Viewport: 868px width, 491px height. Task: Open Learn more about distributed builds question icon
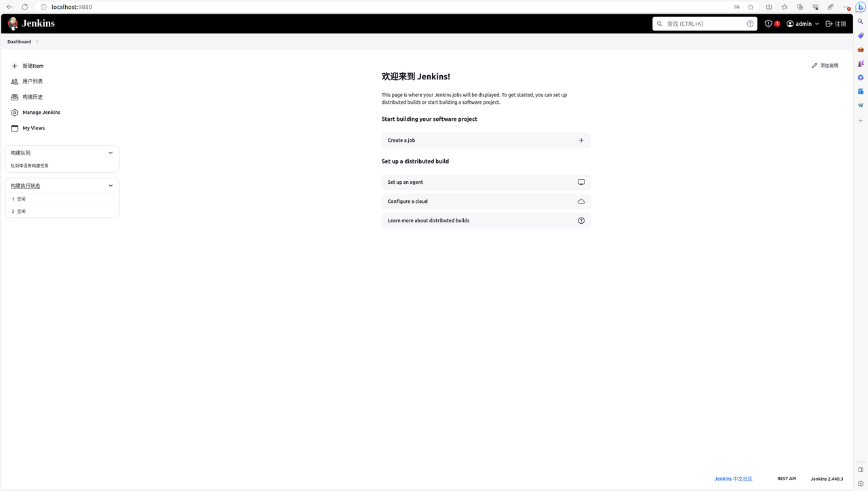[x=581, y=220]
